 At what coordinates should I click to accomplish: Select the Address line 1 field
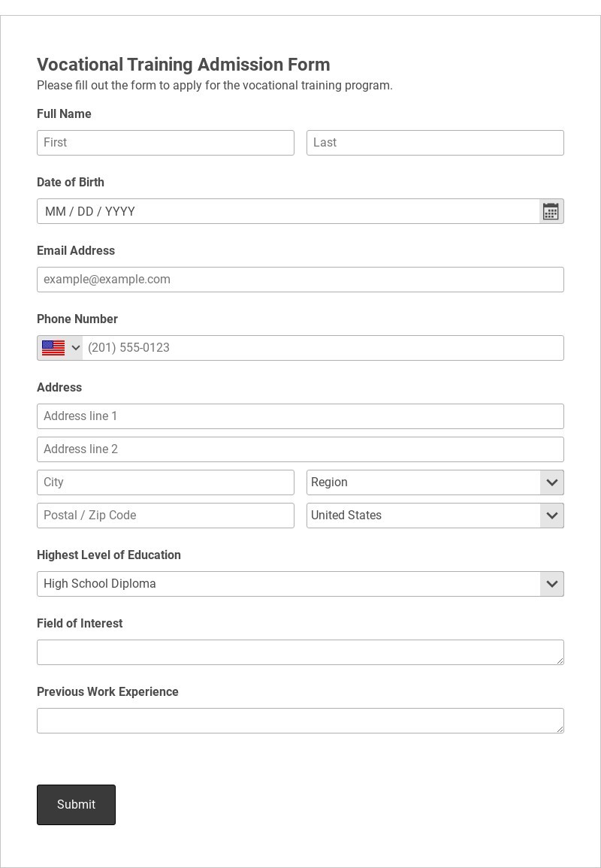(300, 416)
